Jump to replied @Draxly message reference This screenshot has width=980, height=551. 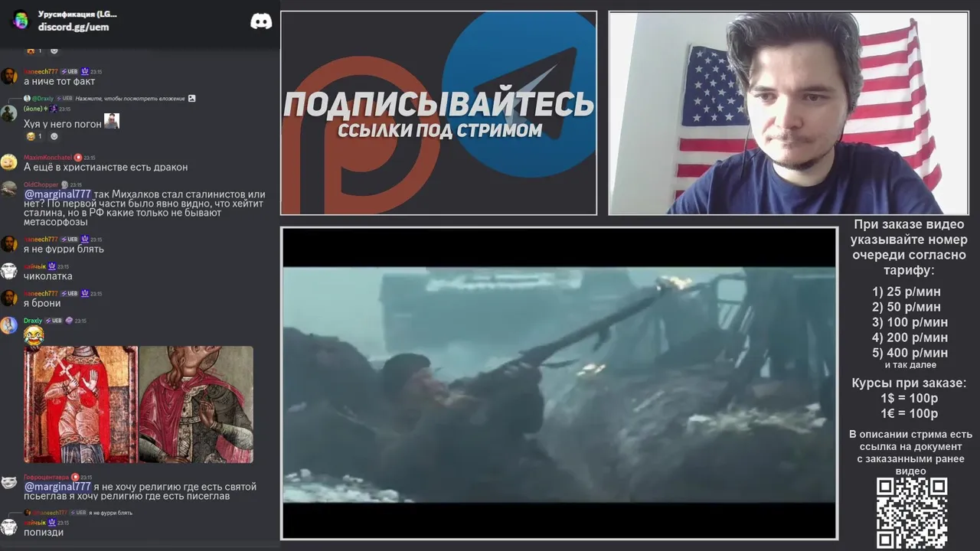[42, 99]
